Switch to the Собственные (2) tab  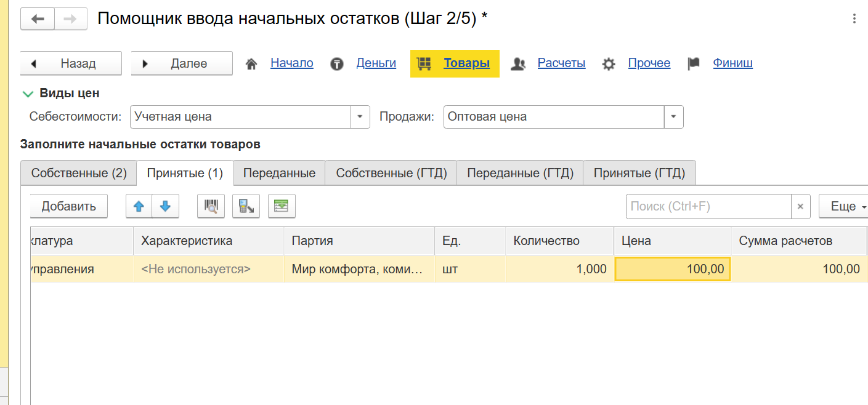click(x=78, y=172)
